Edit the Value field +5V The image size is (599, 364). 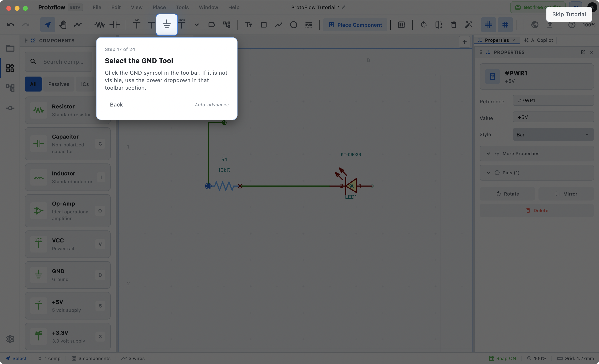point(553,117)
